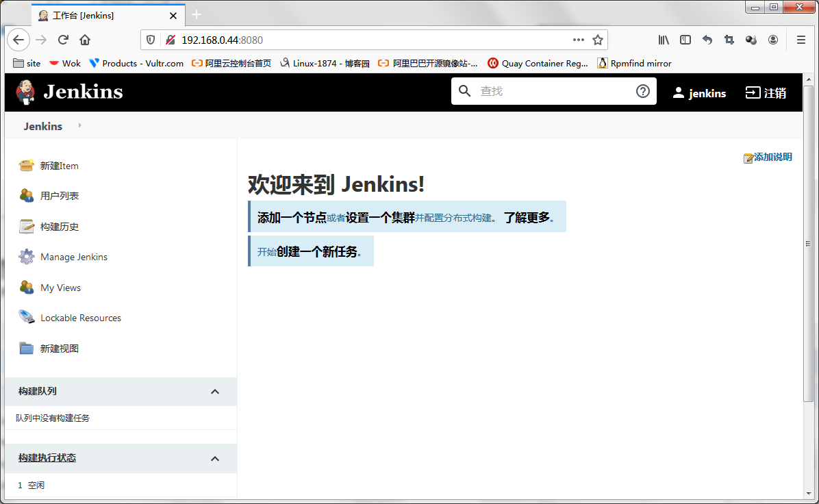Open 用户列表 people icon in sidebar

click(x=27, y=196)
